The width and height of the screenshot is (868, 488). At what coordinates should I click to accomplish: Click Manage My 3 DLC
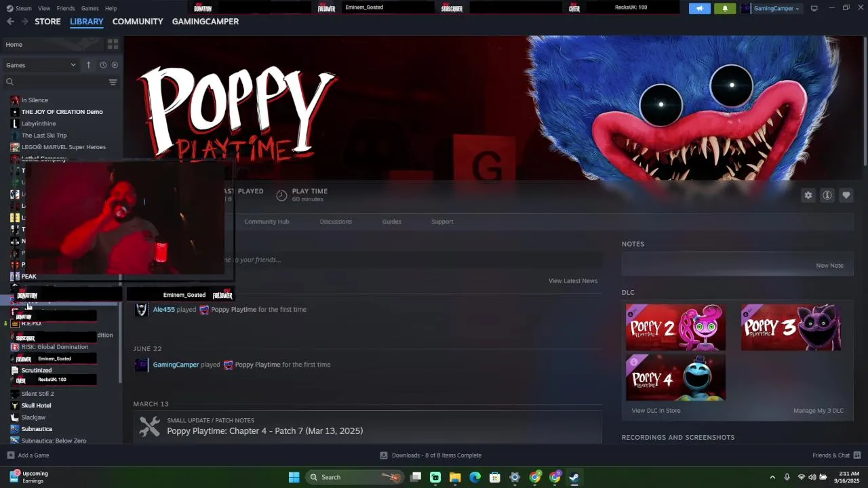point(818,411)
